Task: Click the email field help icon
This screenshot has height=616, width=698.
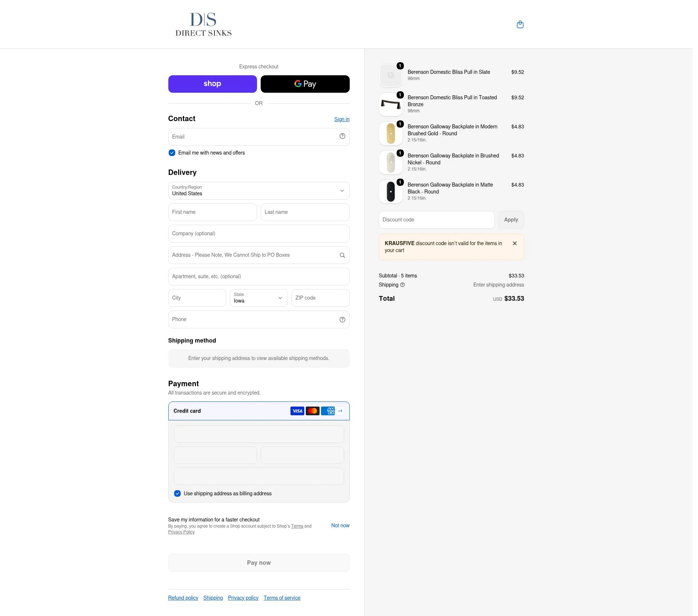Action: pos(342,136)
